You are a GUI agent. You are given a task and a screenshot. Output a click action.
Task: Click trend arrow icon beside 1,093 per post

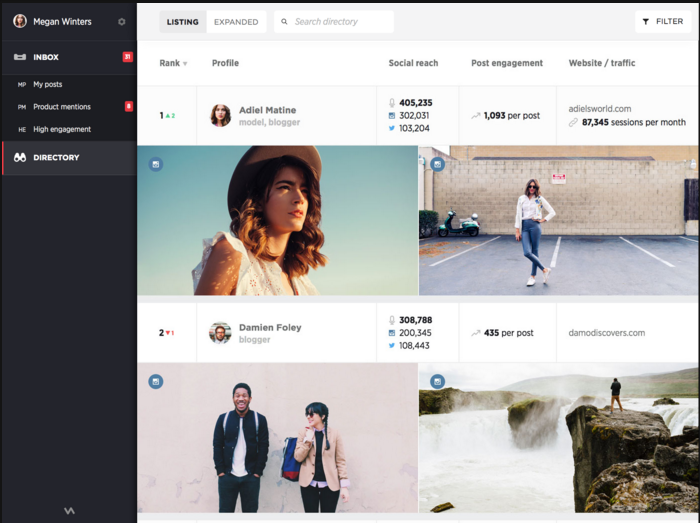475,116
